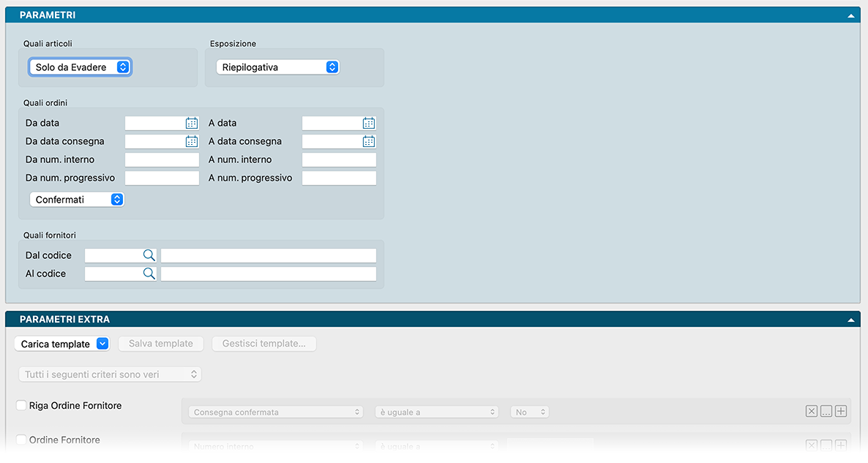868x463 pixels.
Task: Open the Confermati order status dropdown
Action: coord(77,200)
